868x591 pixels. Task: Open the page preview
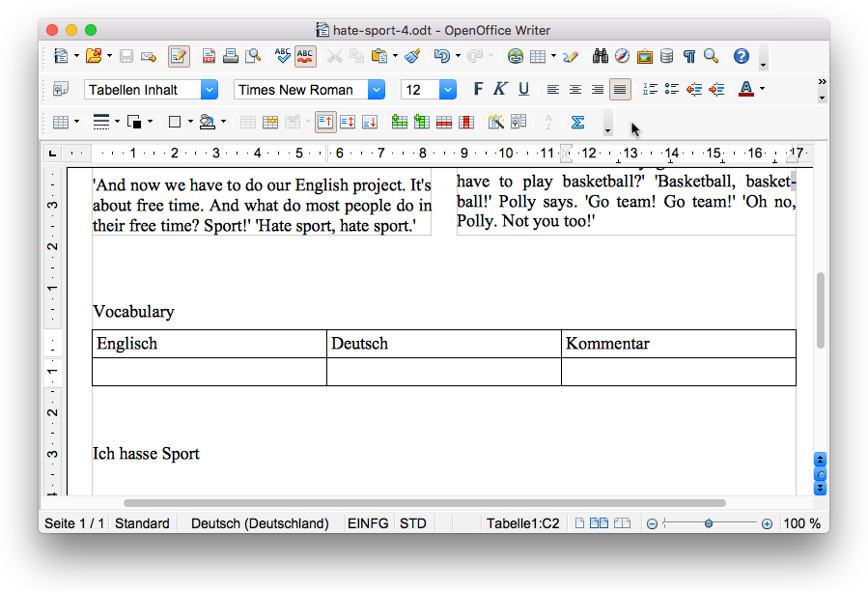(253, 56)
